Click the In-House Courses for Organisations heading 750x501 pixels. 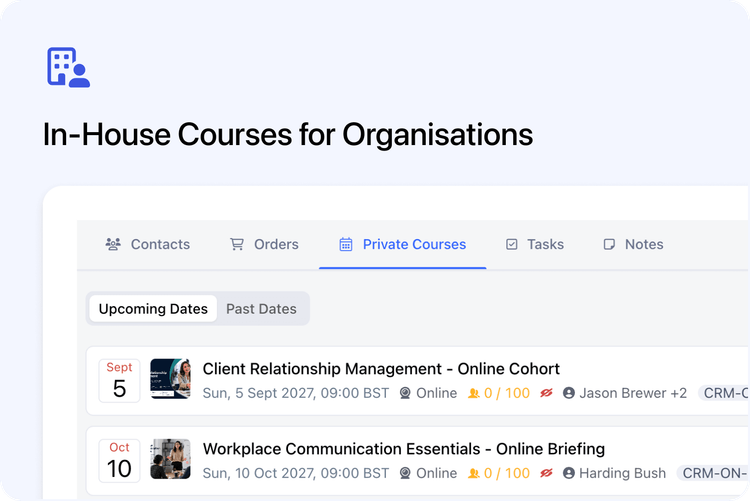click(288, 134)
